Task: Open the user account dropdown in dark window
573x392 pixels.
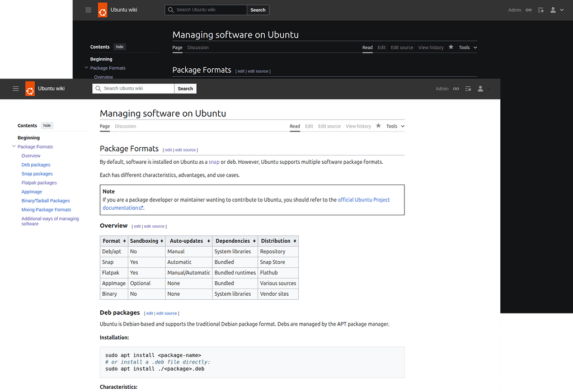Action: pos(557,10)
